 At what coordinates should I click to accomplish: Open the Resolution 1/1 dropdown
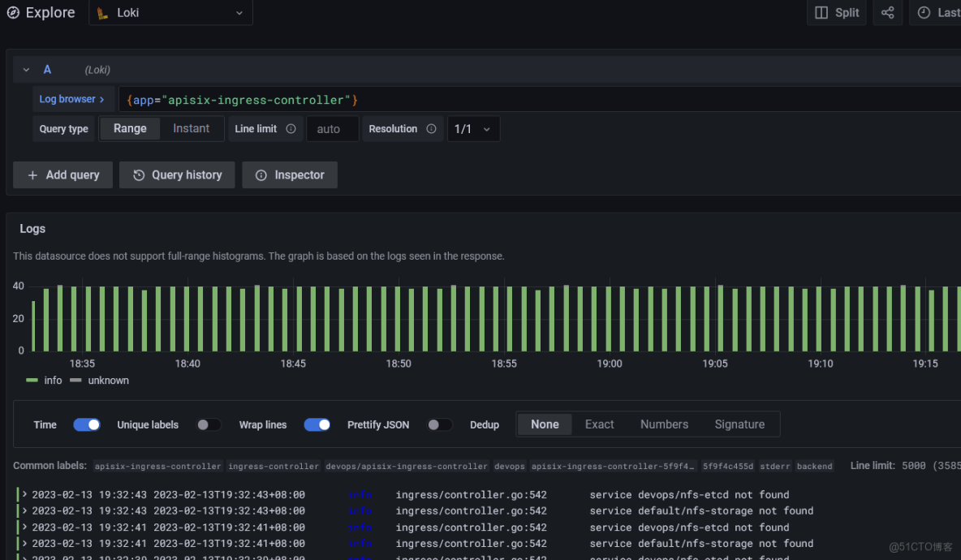[473, 129]
